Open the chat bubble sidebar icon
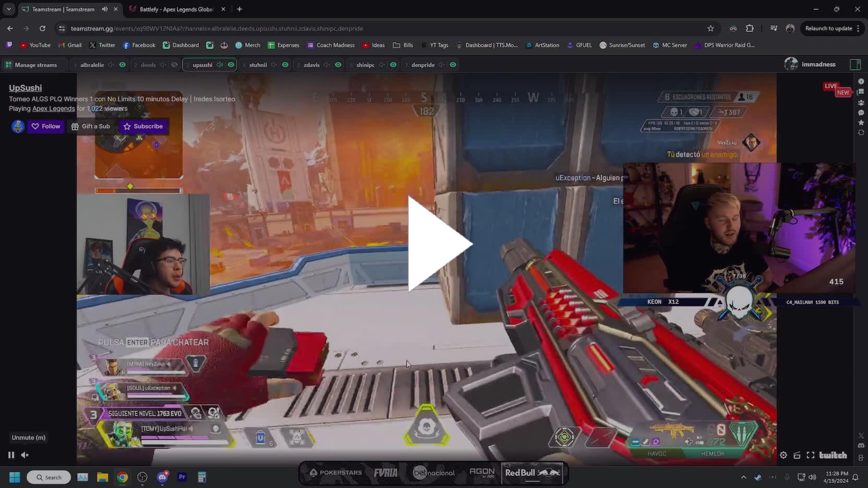The height and width of the screenshot is (488, 868). click(x=861, y=113)
